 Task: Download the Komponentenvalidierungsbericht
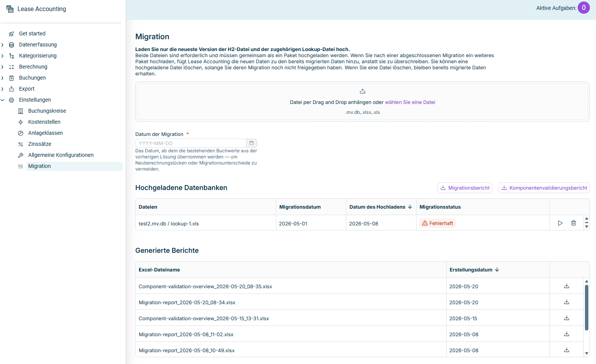(544, 188)
